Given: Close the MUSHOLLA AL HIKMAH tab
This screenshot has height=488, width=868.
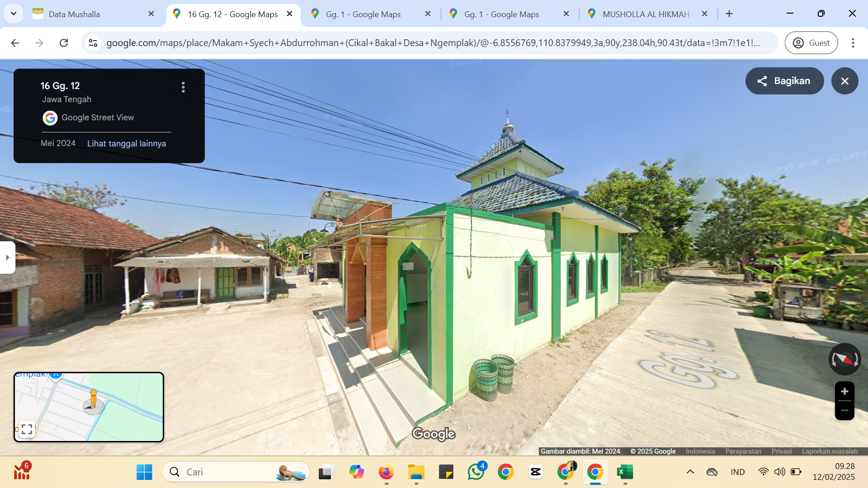Looking at the screenshot, I should [x=704, y=14].
